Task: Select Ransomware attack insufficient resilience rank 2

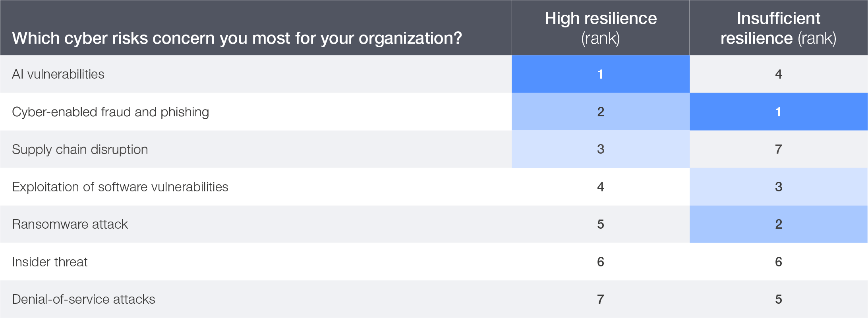Action: [778, 224]
